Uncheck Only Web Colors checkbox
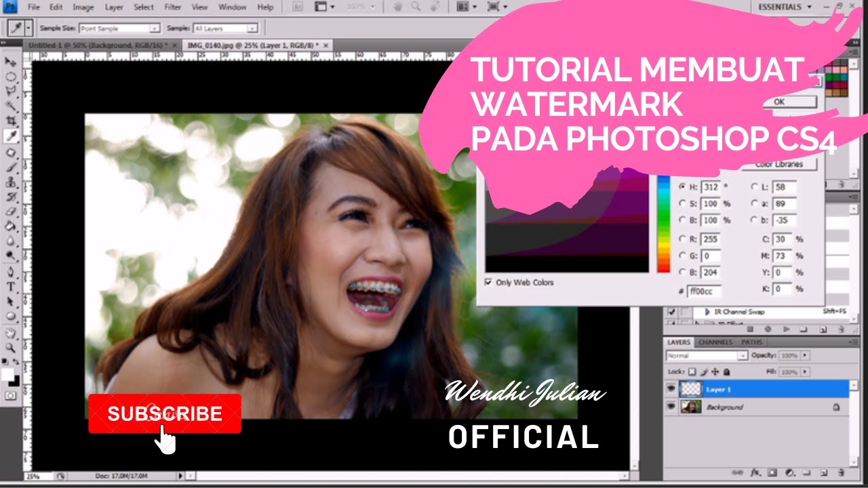 pos(489,282)
